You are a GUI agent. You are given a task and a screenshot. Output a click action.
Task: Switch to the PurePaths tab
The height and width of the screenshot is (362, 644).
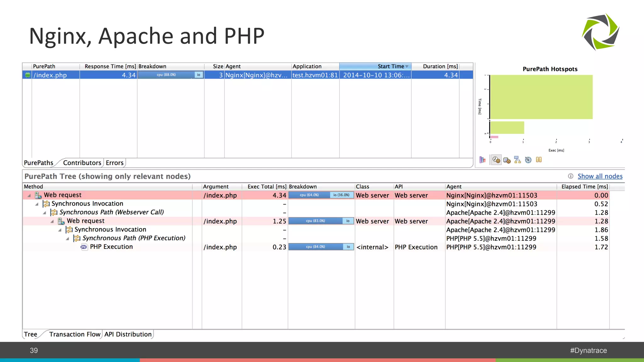39,163
